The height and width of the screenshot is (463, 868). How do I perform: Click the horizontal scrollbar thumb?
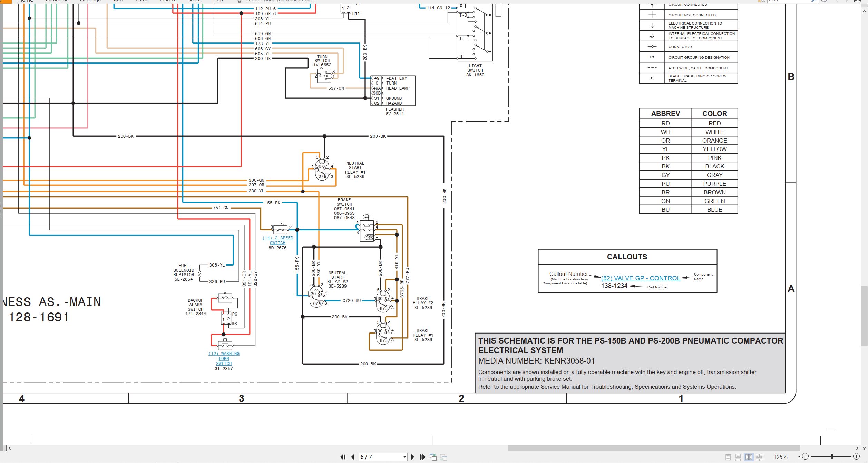coord(654,448)
